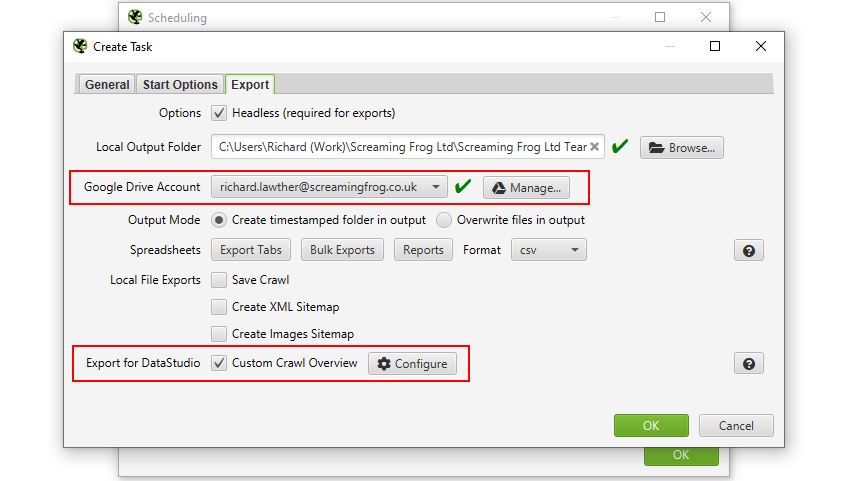Enable the Save Crawl checkbox

click(x=219, y=280)
